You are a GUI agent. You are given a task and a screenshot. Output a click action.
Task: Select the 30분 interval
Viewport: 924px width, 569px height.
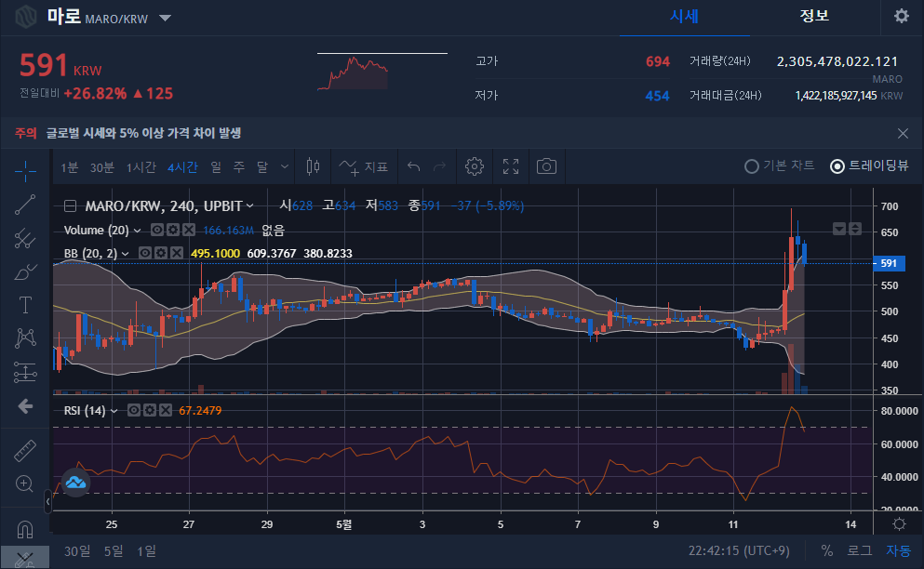[x=102, y=167]
